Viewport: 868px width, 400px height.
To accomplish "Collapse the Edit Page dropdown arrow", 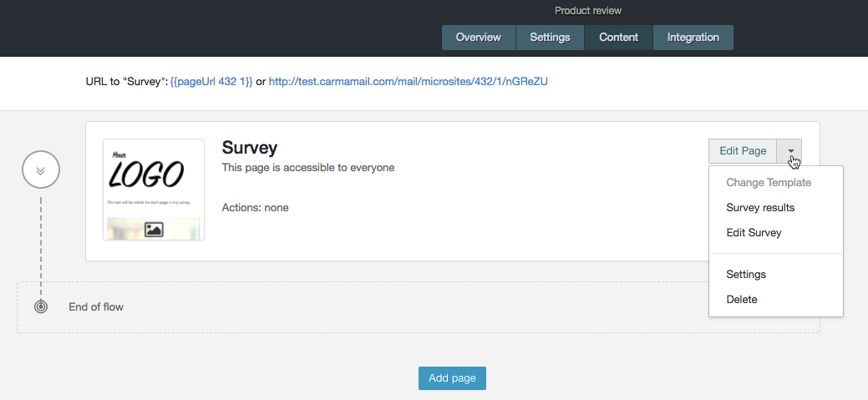I will point(789,151).
